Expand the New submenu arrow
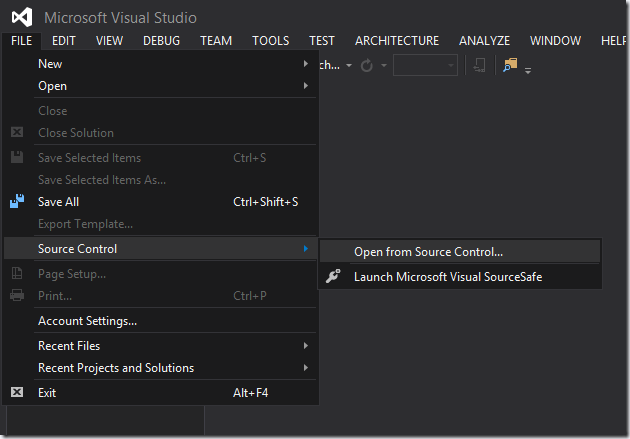The height and width of the screenshot is (439, 630). [306, 64]
